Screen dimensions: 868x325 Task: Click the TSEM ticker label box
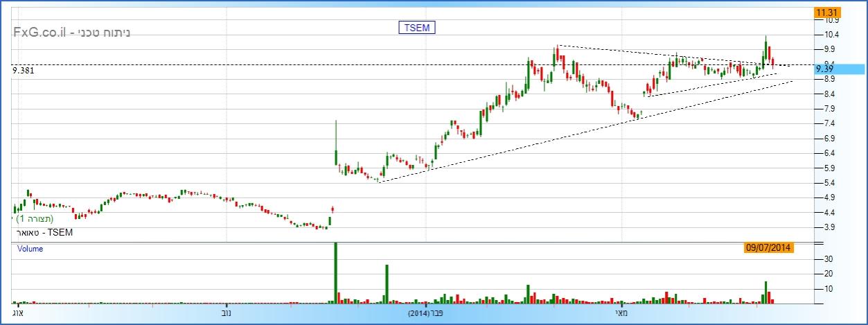pos(416,28)
